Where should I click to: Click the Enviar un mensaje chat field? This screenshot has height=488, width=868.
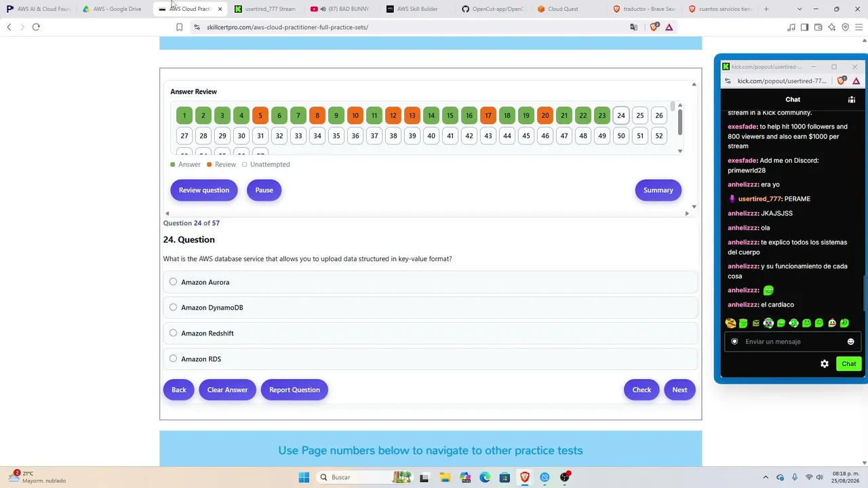pos(791,342)
